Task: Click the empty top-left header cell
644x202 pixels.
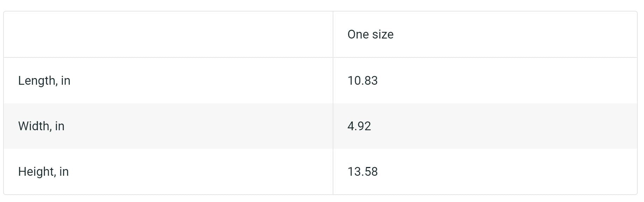Action: (168, 34)
